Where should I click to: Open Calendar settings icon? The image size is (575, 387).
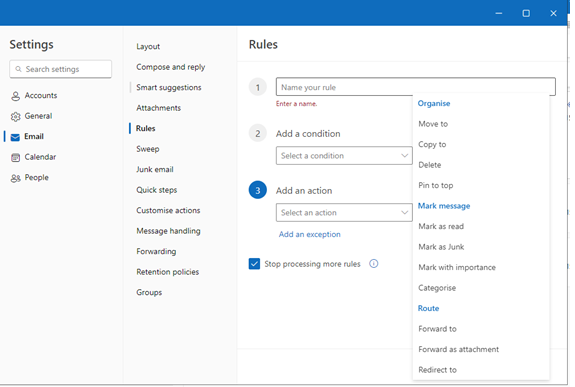(x=15, y=158)
